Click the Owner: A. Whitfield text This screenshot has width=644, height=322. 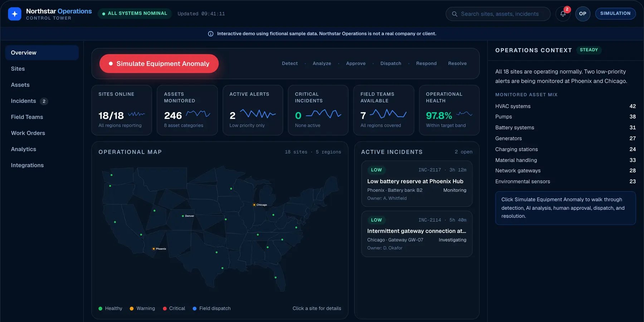click(x=387, y=198)
